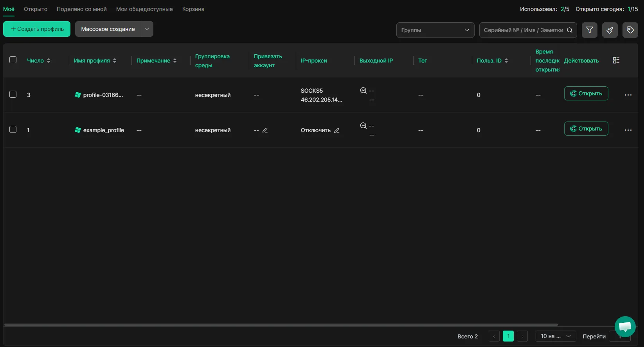Click the rocket icon in toolbar
644x347 pixels.
coord(610,30)
